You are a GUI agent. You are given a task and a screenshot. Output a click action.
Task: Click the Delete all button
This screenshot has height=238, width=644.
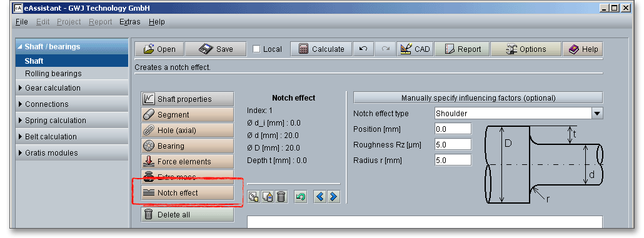(x=188, y=214)
